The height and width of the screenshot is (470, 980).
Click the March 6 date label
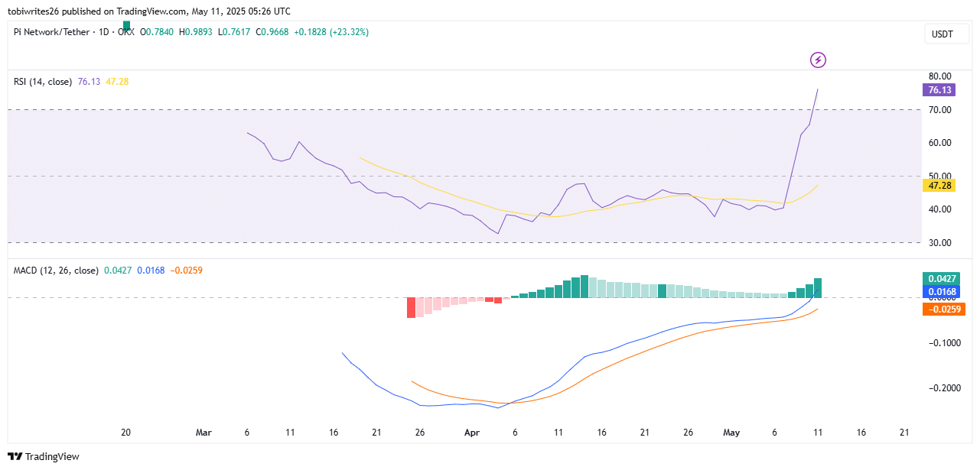point(247,433)
